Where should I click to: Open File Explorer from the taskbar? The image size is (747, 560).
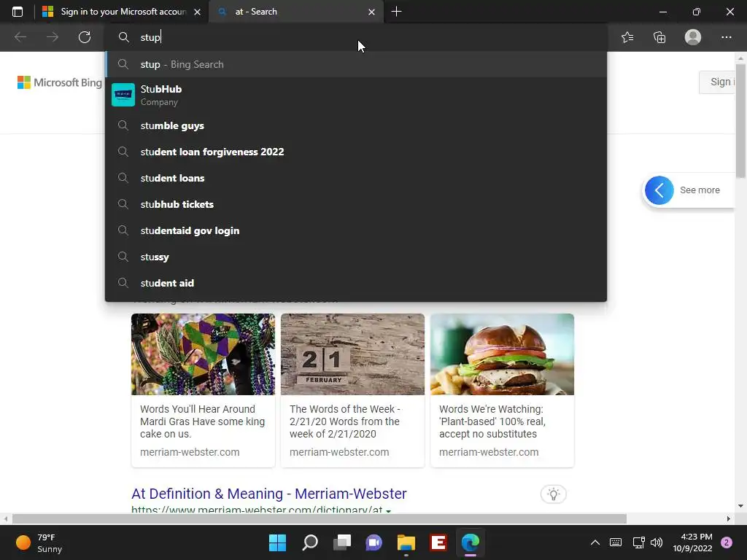tap(406, 542)
